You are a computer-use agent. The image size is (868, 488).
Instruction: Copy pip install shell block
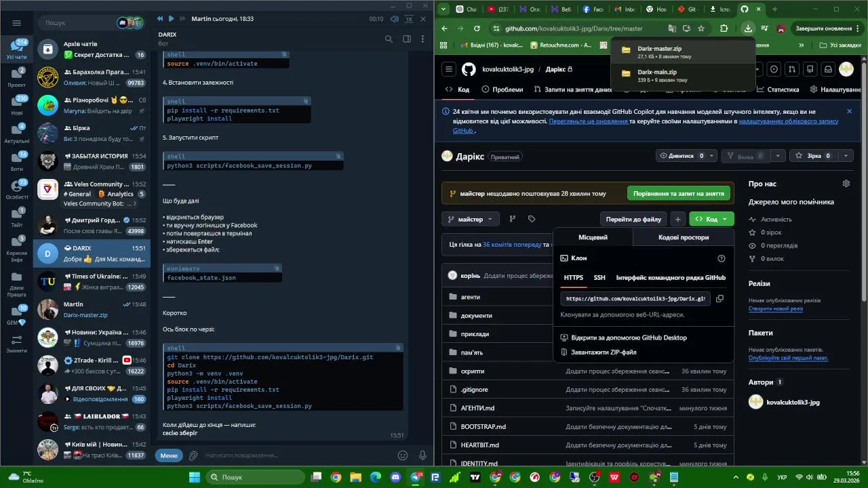click(x=306, y=101)
